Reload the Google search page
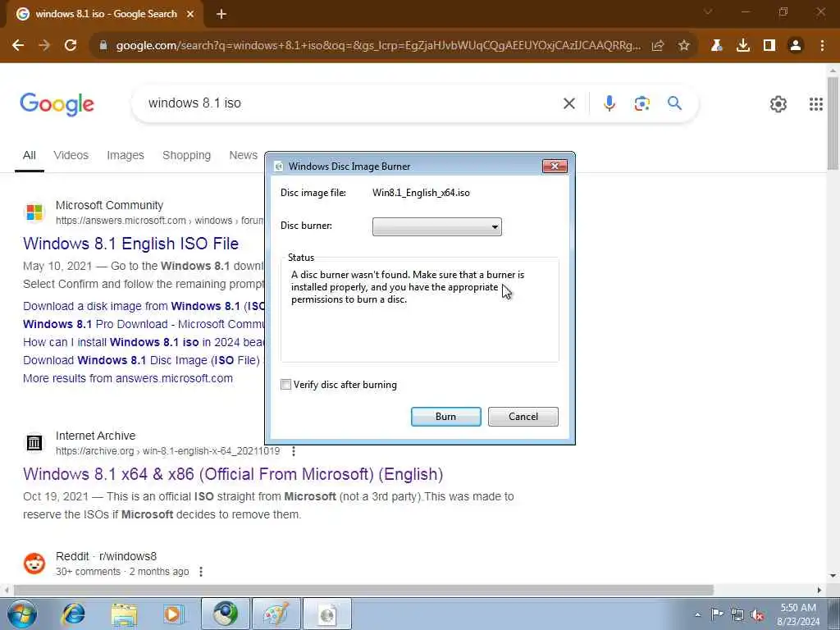Viewport: 840px width, 630px height. tap(71, 46)
